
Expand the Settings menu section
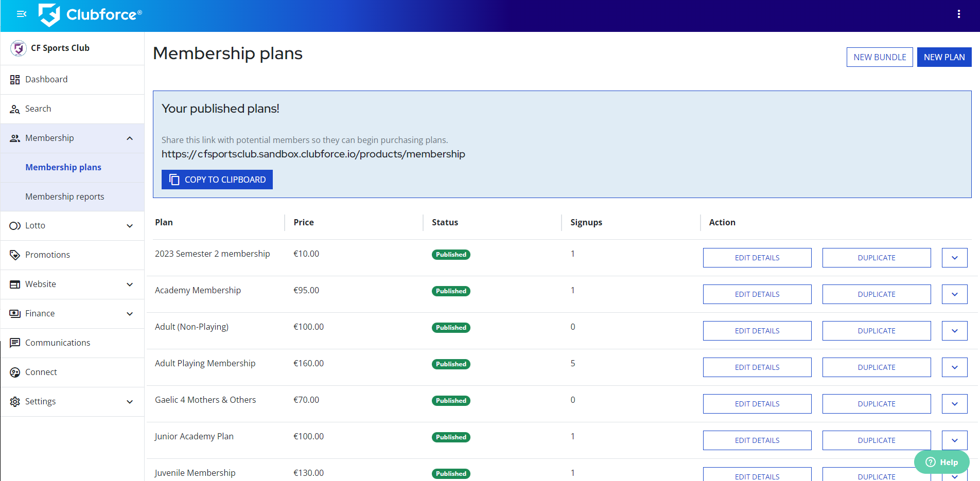(x=130, y=402)
